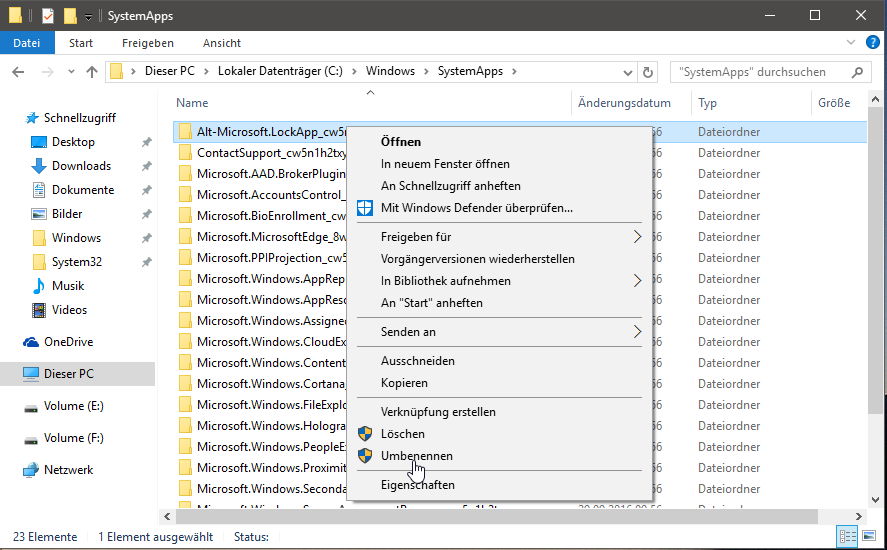This screenshot has height=550, width=887.
Task: Open the recent locations dropdown arrow
Action: [71, 72]
